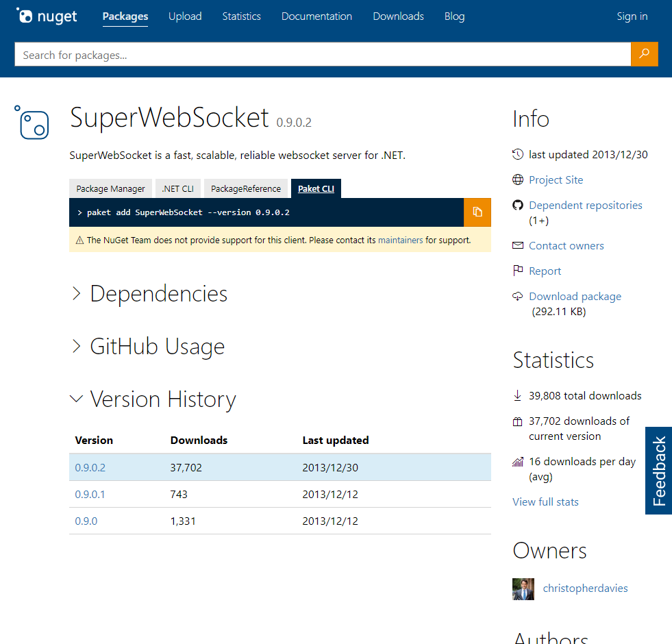This screenshot has height=644, width=672.
Task: Open the Documentation link in header
Action: [x=316, y=16]
